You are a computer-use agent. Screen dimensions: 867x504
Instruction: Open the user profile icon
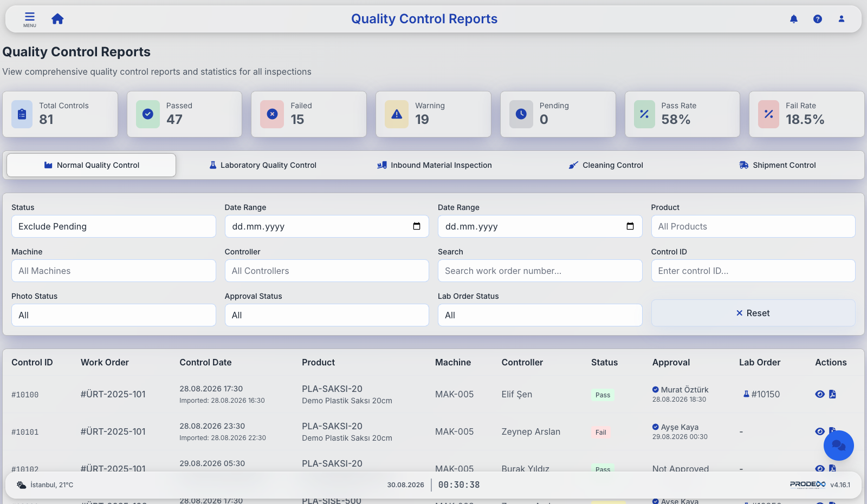[x=842, y=19]
